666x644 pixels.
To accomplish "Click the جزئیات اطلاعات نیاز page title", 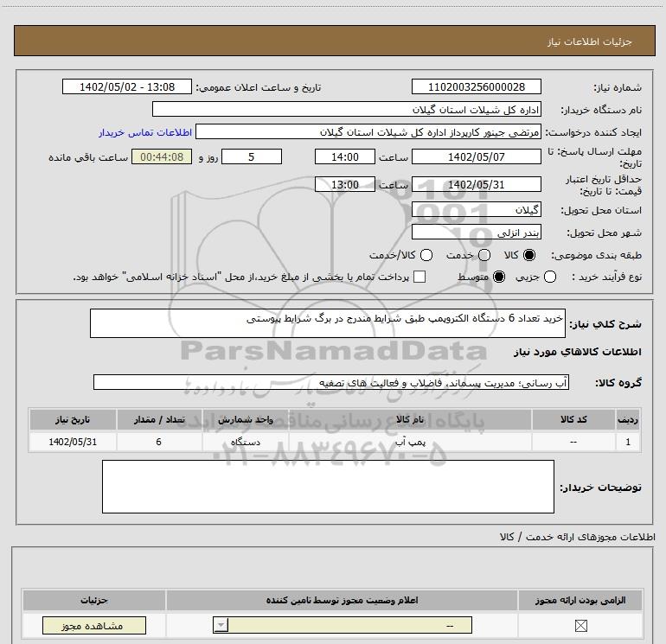I will pyautogui.click(x=589, y=41).
